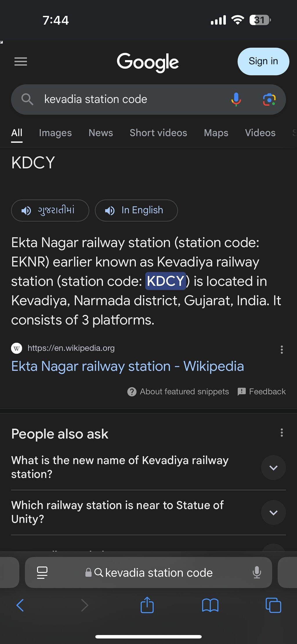Image resolution: width=297 pixels, height=644 pixels.
Task: Play the answer In English
Action: 136,210
